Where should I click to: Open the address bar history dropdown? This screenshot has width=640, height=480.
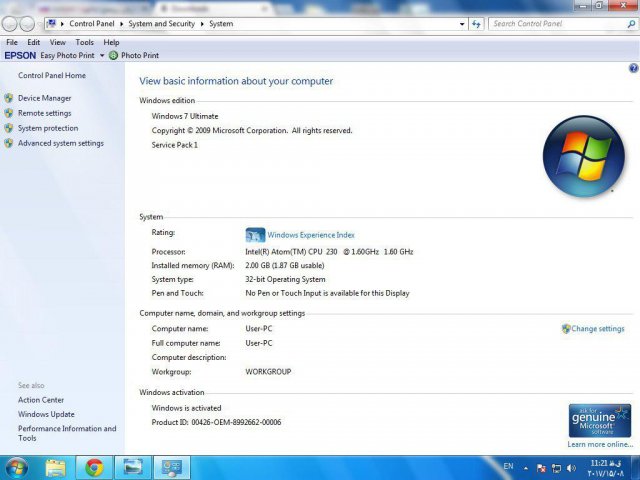(461, 23)
